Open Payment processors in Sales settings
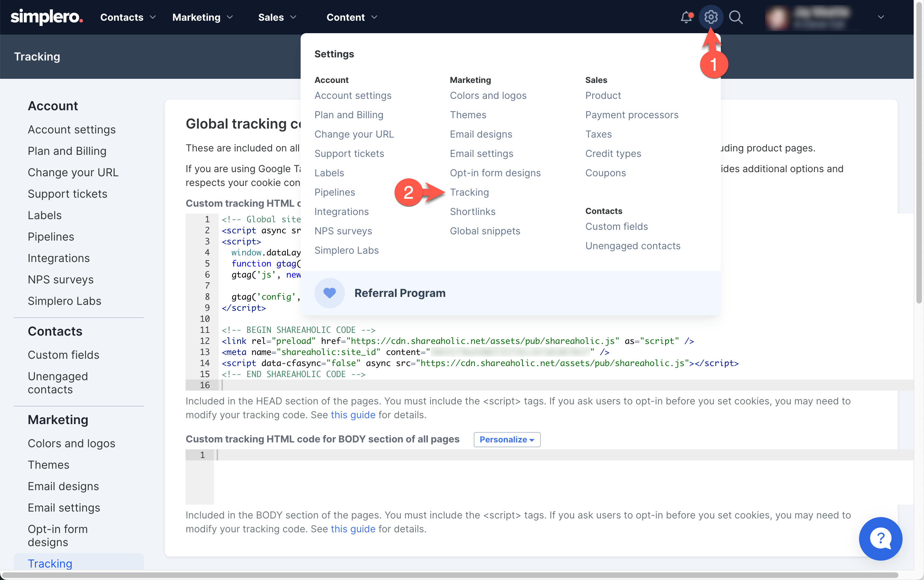Viewport: 924px width, 580px height. [631, 115]
